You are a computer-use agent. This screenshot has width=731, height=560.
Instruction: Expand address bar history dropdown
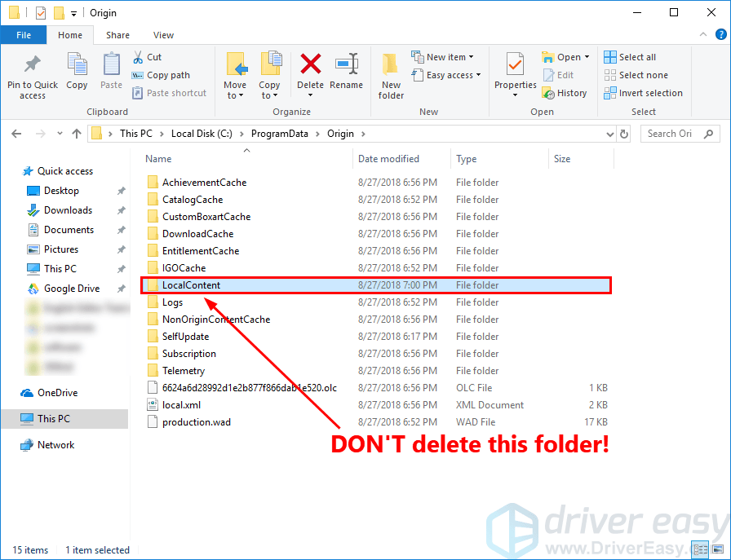[x=609, y=134]
